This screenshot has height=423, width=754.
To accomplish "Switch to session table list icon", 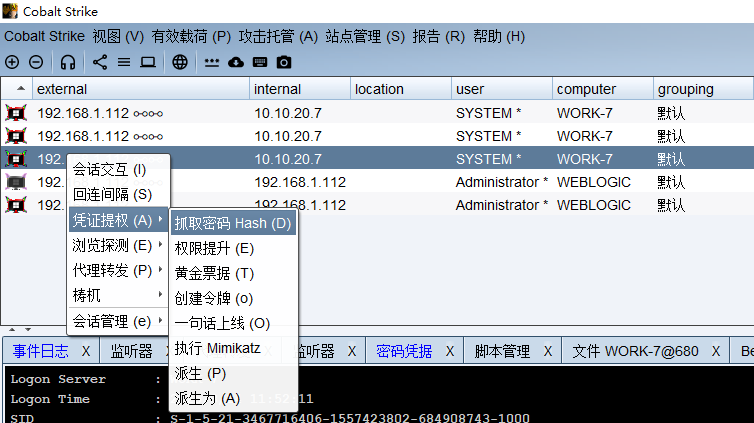I will coord(124,62).
